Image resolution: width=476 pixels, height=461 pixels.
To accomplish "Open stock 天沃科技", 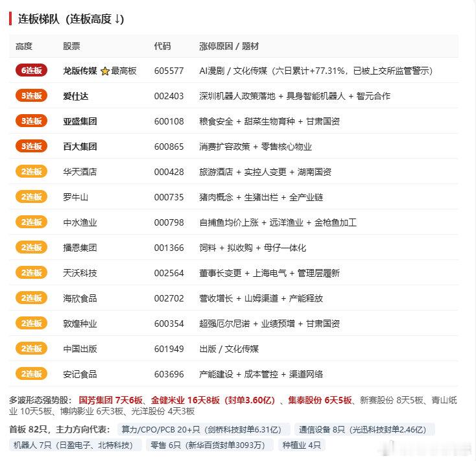I will coord(80,273).
